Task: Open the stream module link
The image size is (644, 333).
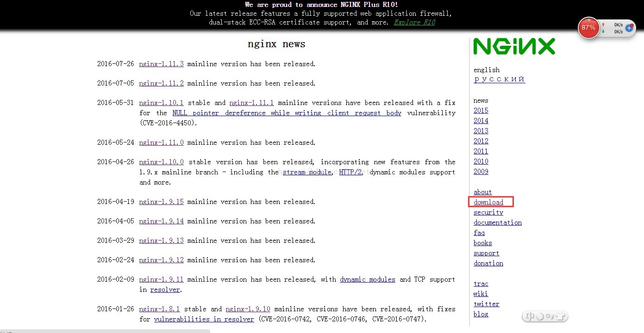Action: [307, 172]
